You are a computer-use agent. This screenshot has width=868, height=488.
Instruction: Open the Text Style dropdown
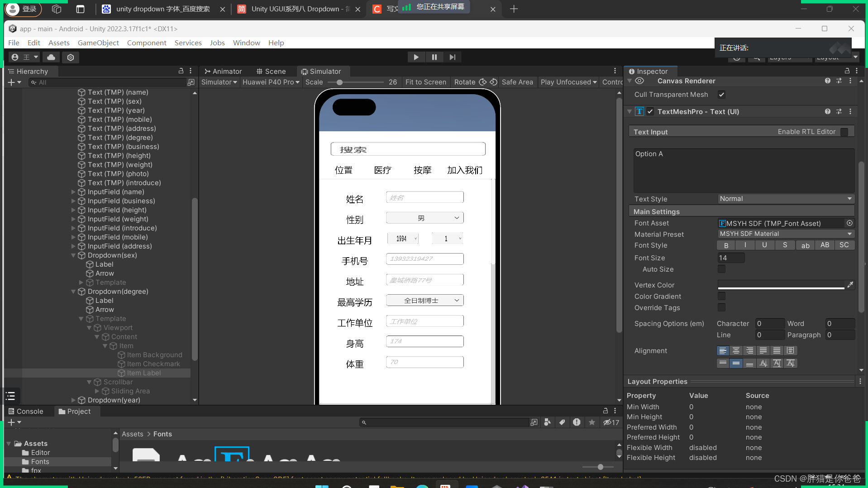pyautogui.click(x=786, y=199)
